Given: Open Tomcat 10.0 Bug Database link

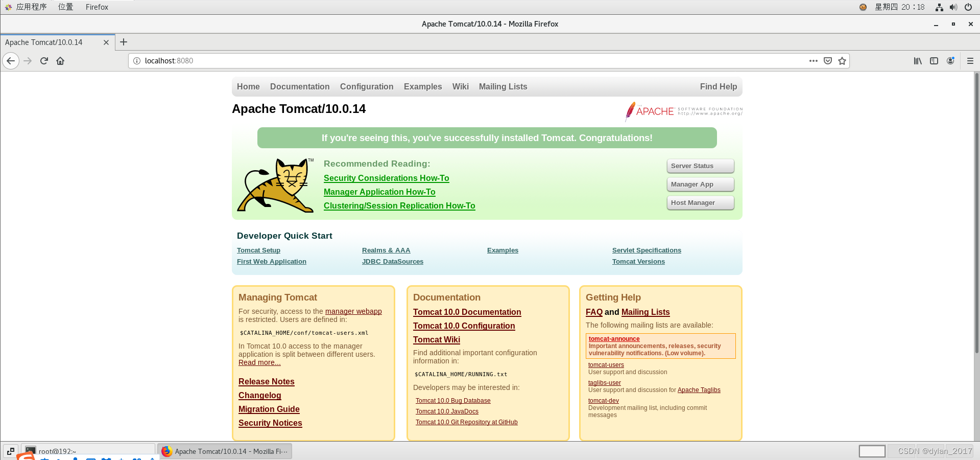Looking at the screenshot, I should [x=453, y=401].
